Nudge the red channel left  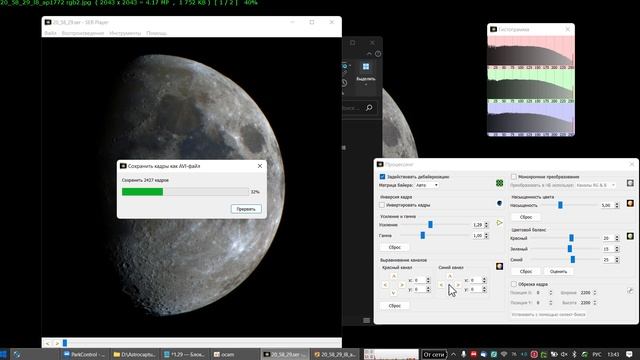pyautogui.click(x=385, y=285)
